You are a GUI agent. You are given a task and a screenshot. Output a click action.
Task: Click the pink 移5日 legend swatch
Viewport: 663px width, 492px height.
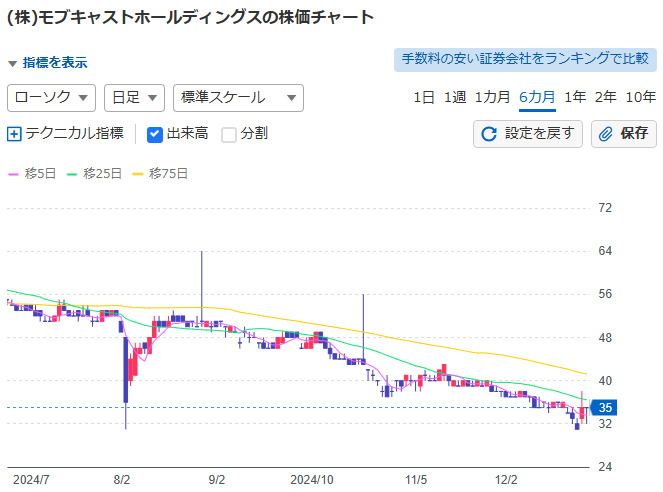14,174
